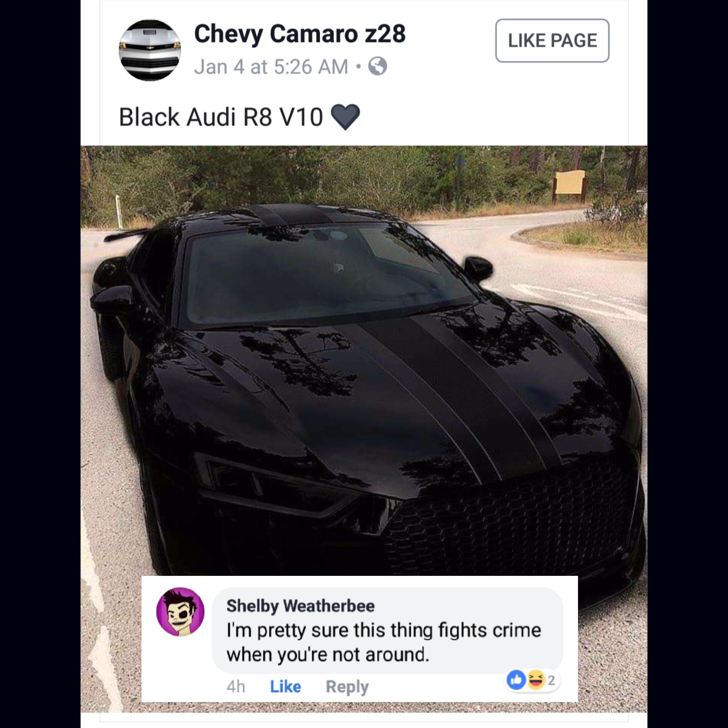Click the 4h comment timestamp
728x728 pixels.
236,686
